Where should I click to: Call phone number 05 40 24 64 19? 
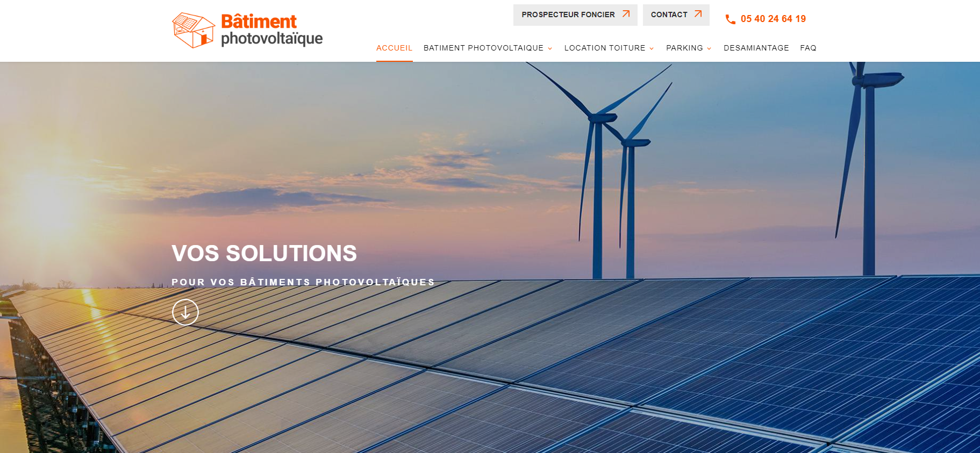click(773, 19)
